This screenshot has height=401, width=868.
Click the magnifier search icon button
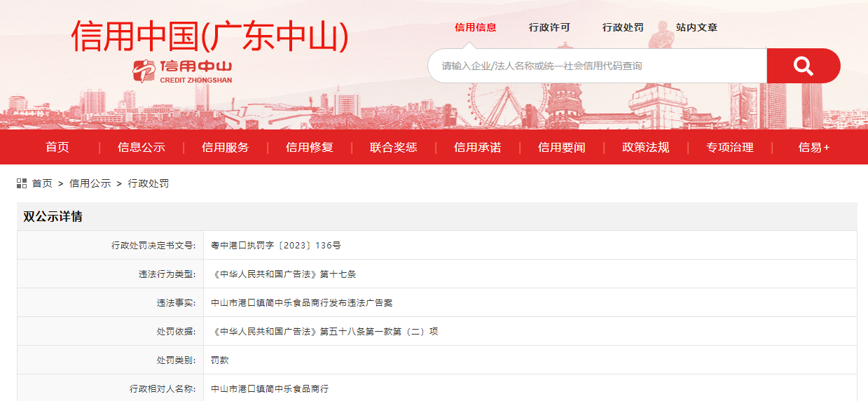[803, 66]
